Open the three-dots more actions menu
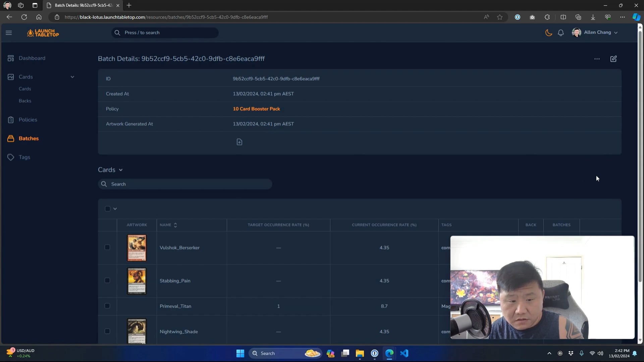 coord(597,59)
